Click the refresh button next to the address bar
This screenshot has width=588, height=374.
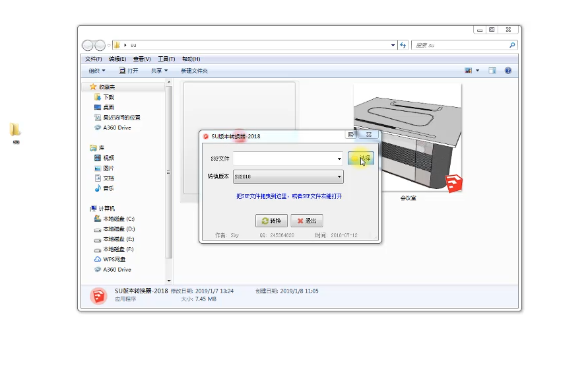[x=403, y=45]
